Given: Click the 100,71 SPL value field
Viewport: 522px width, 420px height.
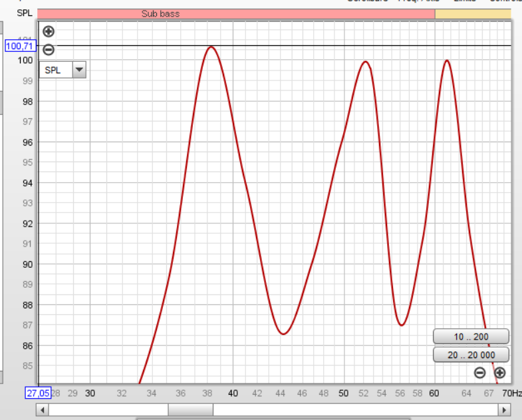Looking at the screenshot, I should [19, 46].
